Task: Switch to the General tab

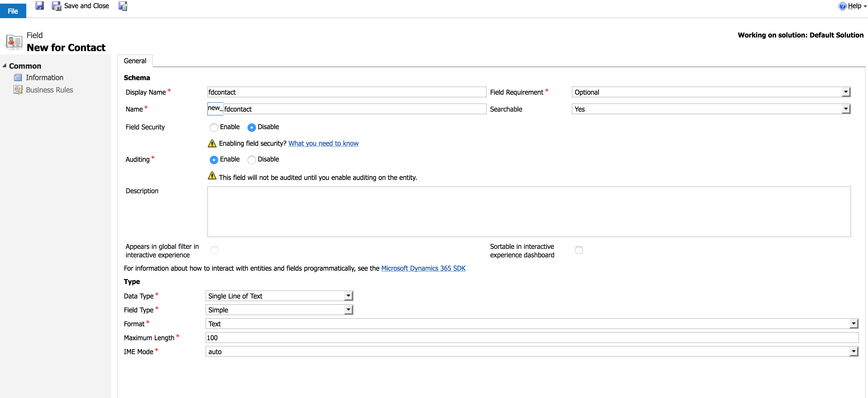Action: [x=135, y=61]
